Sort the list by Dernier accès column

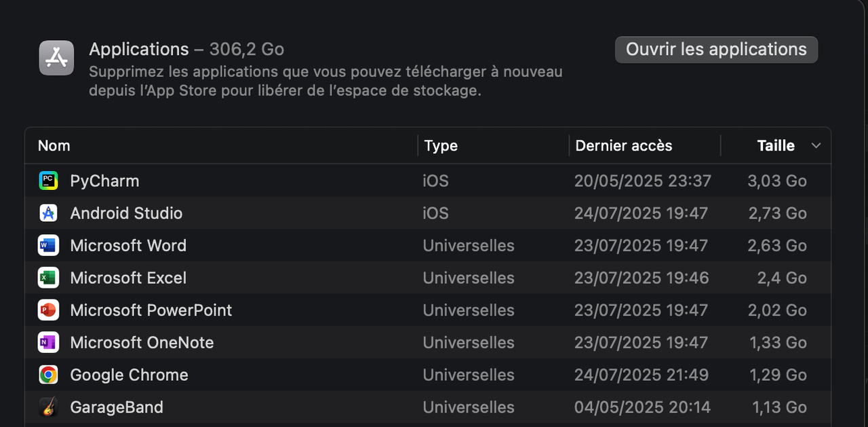click(624, 146)
